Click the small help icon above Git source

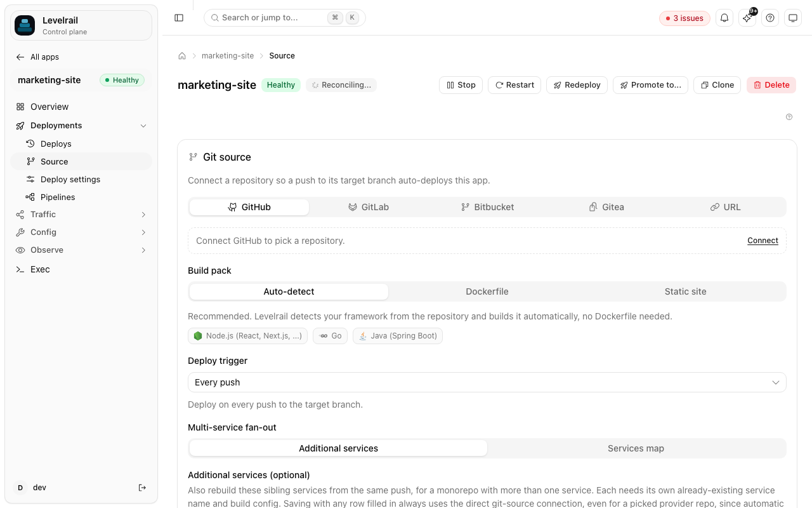tap(789, 117)
